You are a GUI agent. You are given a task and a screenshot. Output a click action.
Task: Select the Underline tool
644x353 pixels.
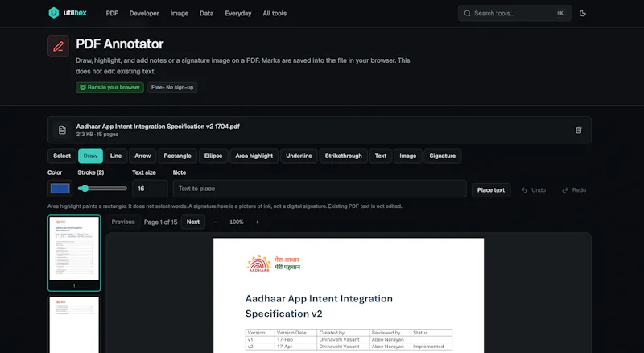299,156
